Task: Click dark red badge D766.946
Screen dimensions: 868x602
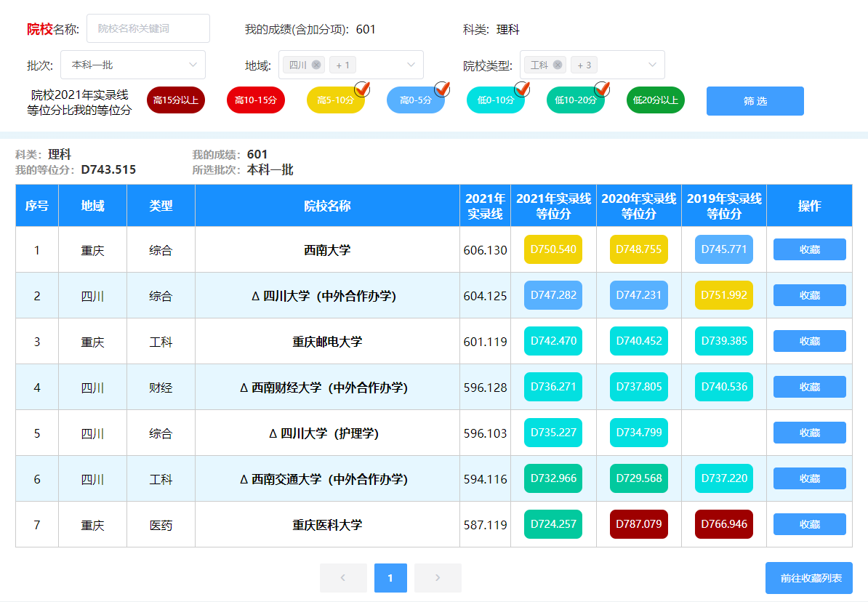Action: (724, 524)
